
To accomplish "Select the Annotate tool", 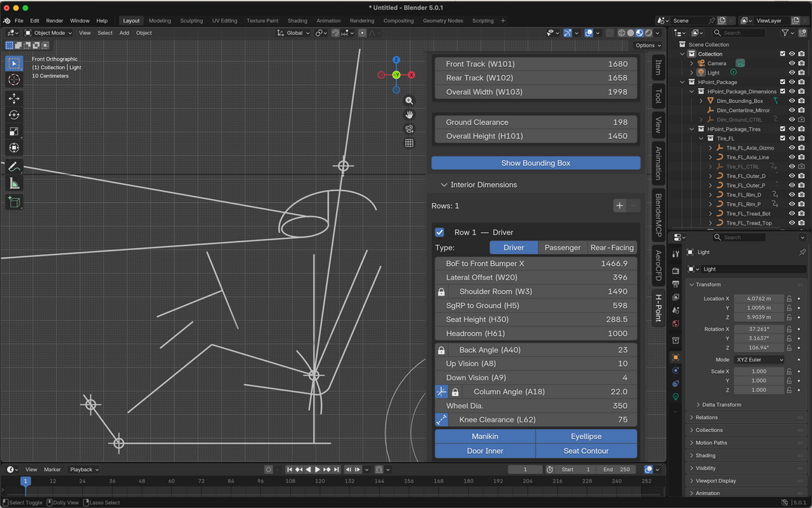I will pyautogui.click(x=14, y=167).
